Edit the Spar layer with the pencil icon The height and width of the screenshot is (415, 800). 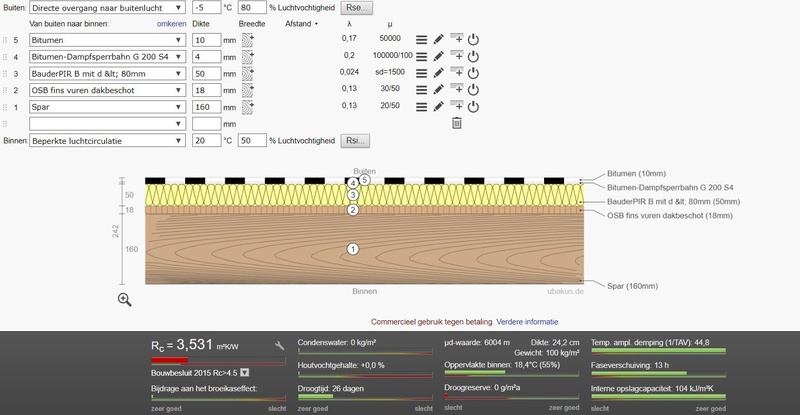438,107
